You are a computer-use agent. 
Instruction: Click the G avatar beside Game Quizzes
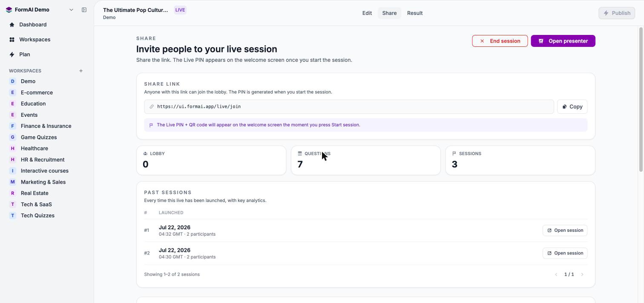12,137
